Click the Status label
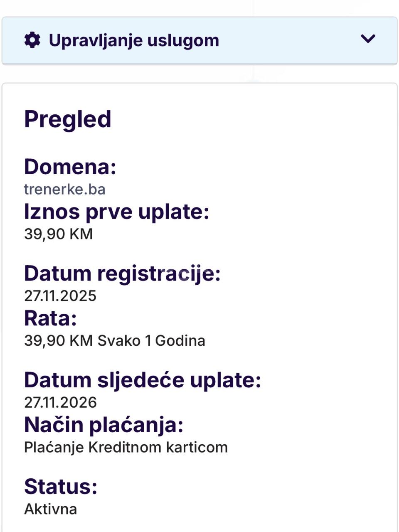The height and width of the screenshot is (532, 399). pos(61,486)
